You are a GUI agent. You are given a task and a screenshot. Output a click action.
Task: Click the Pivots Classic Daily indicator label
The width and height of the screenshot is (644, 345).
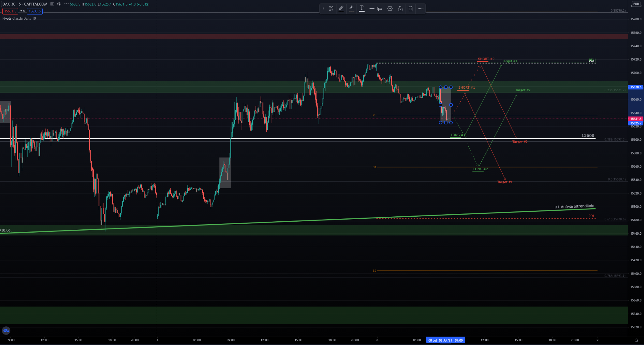pos(19,19)
